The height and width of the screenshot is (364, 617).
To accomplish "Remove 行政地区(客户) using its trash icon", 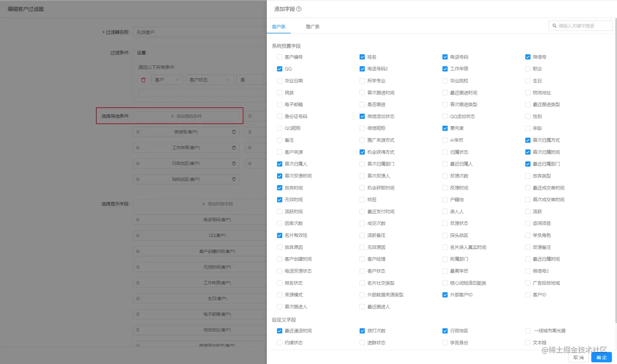I will (234, 164).
